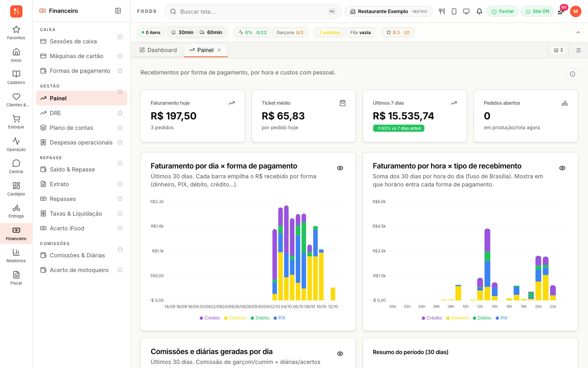Collapse the Financeiro sidebar panel
This screenshot has height=368, width=588.
pyautogui.click(x=118, y=11)
